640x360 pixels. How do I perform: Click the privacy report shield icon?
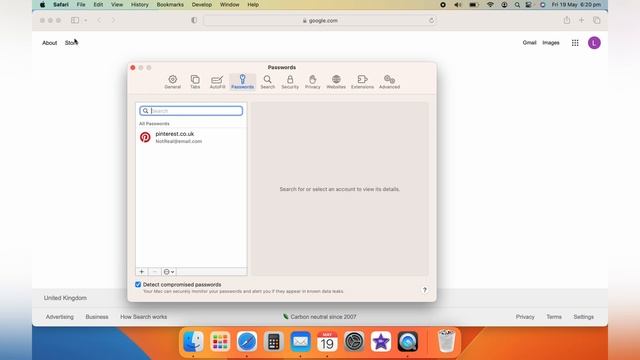pos(194,20)
